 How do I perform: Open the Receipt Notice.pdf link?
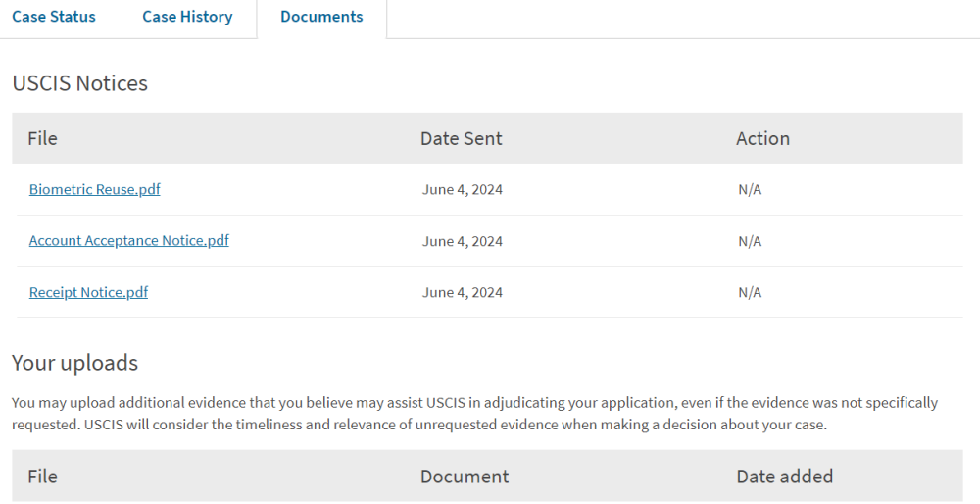[88, 292]
